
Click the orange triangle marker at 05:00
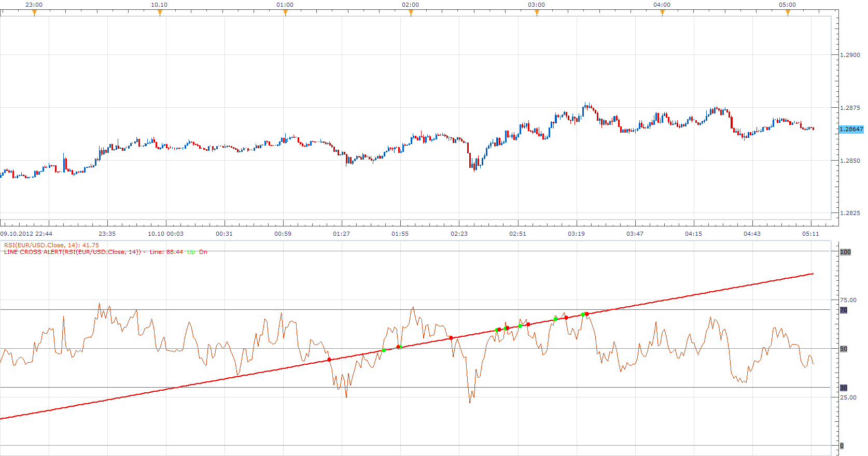pyautogui.click(x=788, y=13)
